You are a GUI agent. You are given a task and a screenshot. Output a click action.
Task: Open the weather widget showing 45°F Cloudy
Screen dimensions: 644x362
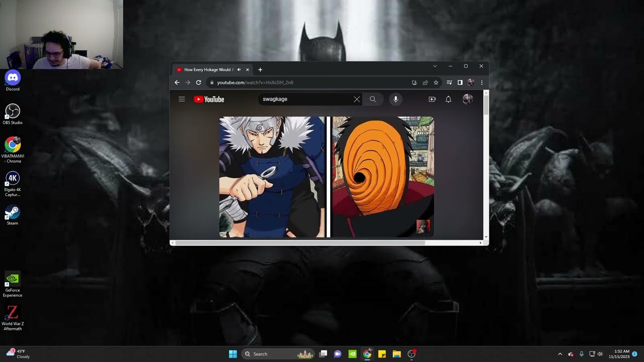tap(18, 354)
